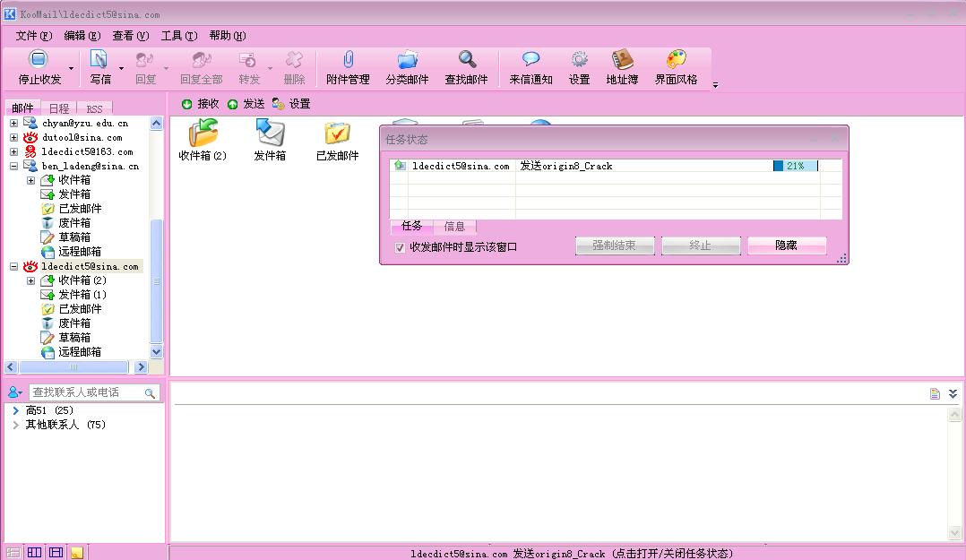Click 设置 in sub-toolbar
This screenshot has width=966, height=560.
tap(291, 104)
